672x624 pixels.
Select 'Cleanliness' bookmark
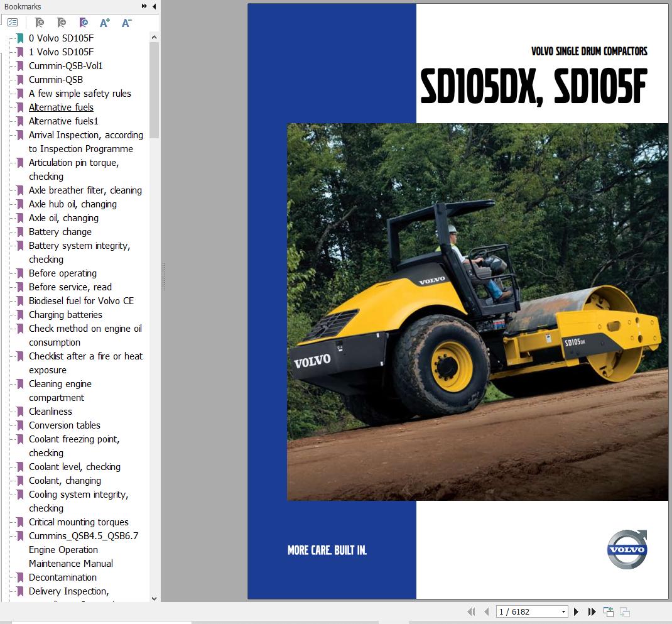click(50, 412)
